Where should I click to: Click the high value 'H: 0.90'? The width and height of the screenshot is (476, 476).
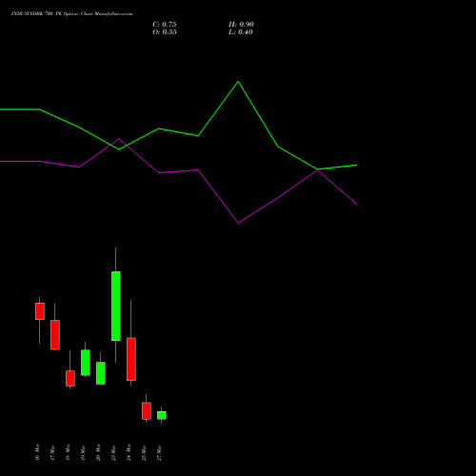(241, 25)
